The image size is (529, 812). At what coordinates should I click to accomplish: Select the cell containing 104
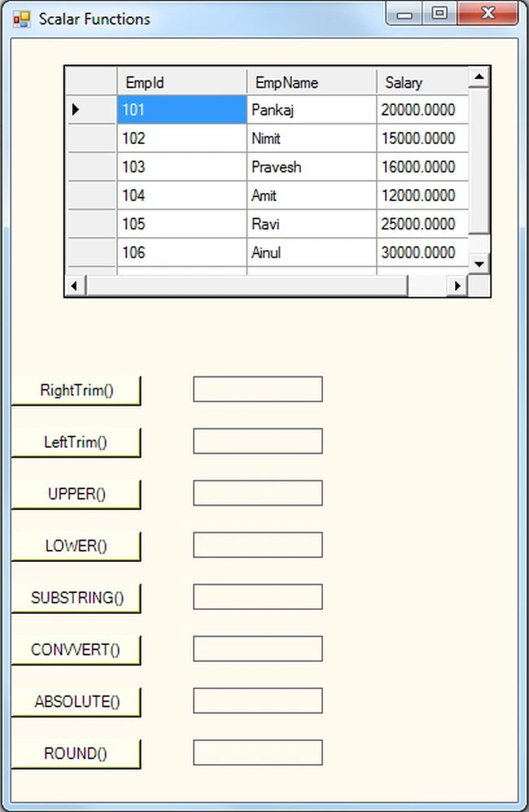click(182, 195)
